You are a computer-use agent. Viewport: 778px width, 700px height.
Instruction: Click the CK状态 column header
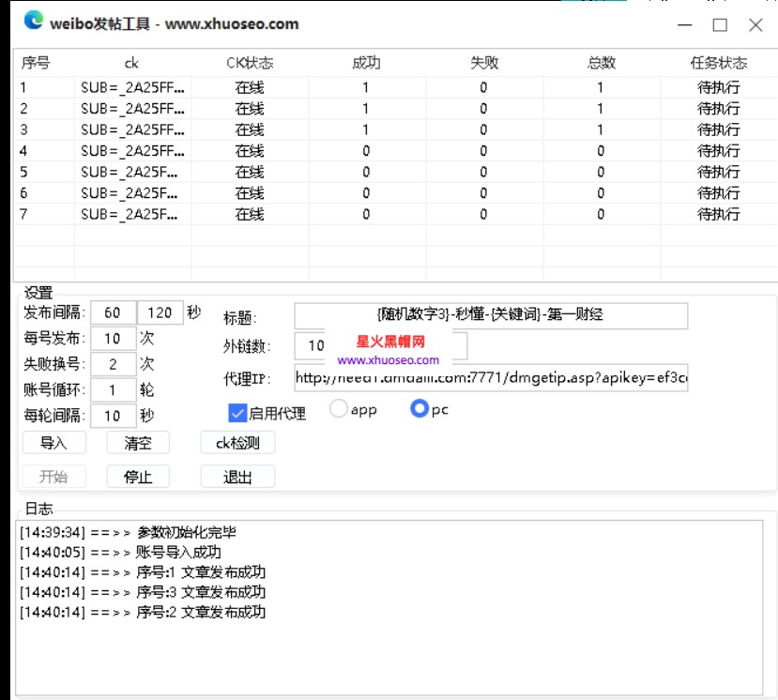tap(250, 63)
